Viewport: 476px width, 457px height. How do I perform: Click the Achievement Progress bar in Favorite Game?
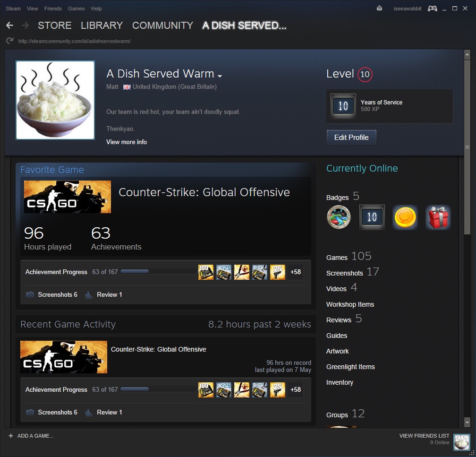(x=158, y=271)
